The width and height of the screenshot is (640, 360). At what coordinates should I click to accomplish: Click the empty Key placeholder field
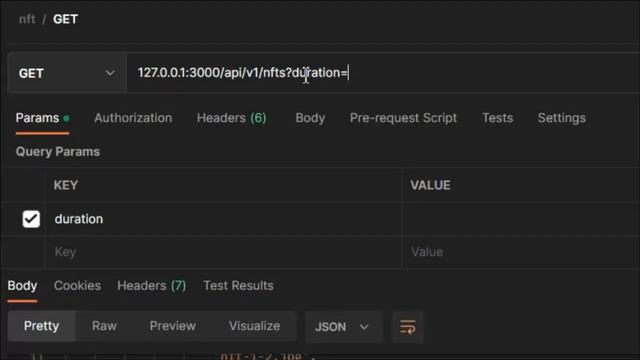(x=223, y=252)
